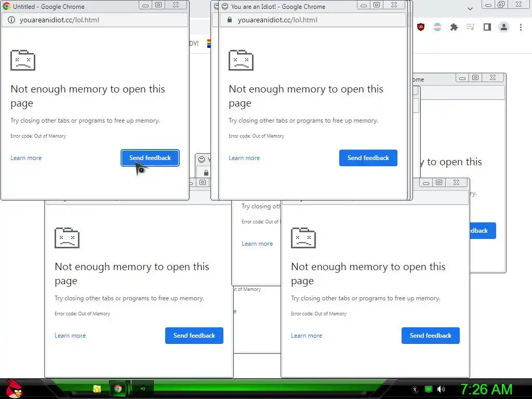Click the 'Not enough memory' heading in the Untitled window

pyautogui.click(x=87, y=96)
